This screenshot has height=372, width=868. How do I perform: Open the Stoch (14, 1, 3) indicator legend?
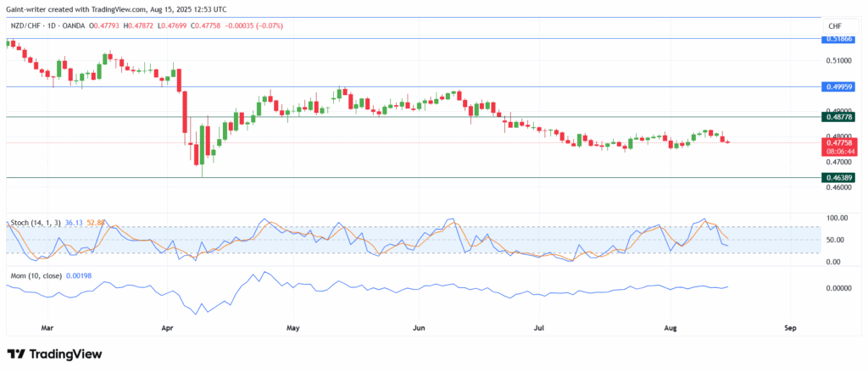click(x=36, y=223)
